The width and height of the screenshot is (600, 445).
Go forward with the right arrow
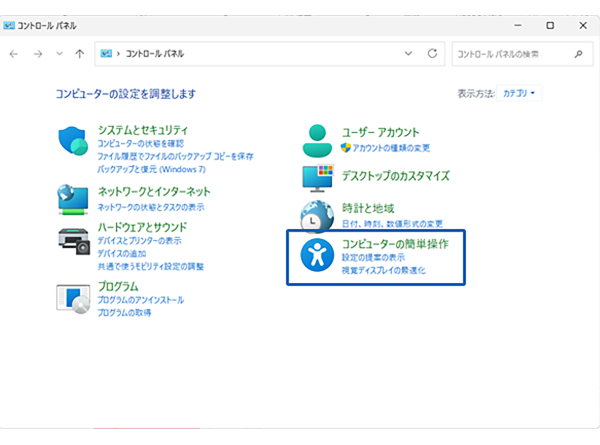click(x=38, y=54)
